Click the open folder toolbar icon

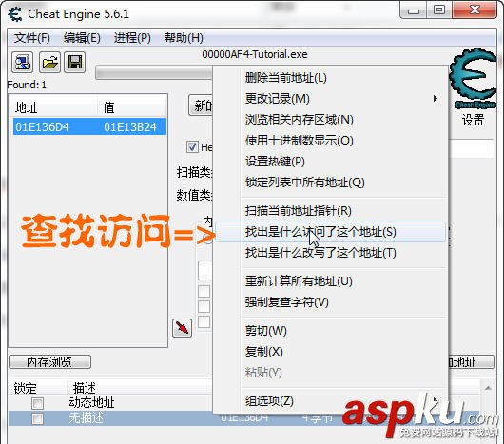(x=49, y=62)
